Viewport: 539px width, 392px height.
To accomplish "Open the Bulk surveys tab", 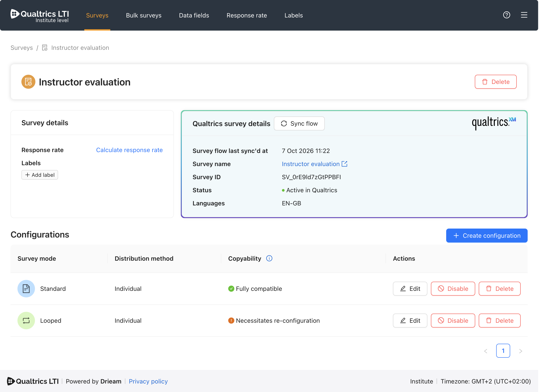I will [x=143, y=15].
